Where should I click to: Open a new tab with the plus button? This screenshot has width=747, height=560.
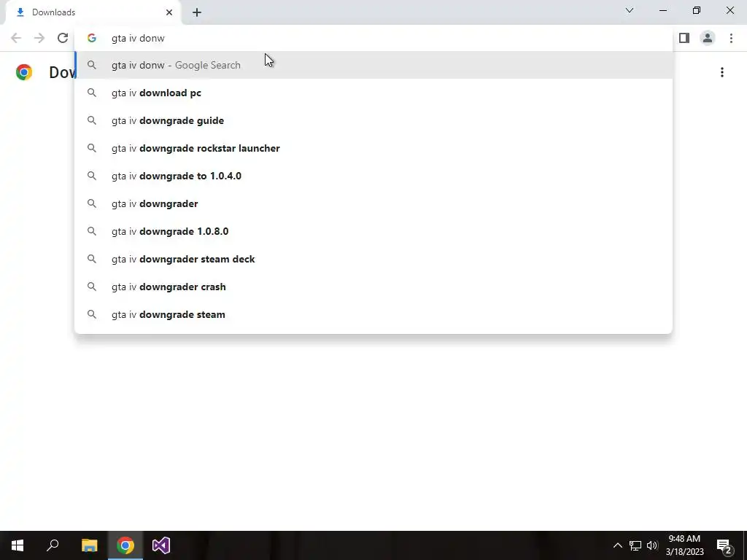[x=197, y=12]
